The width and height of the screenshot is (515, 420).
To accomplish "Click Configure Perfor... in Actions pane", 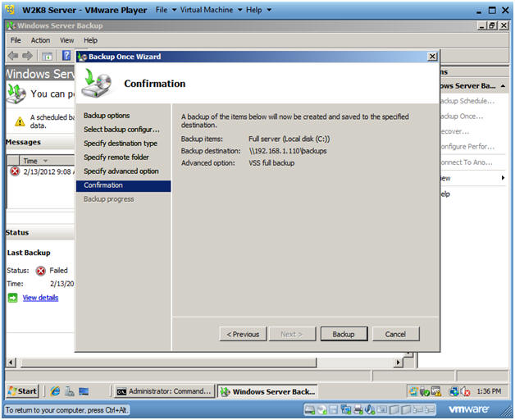I will point(467,147).
